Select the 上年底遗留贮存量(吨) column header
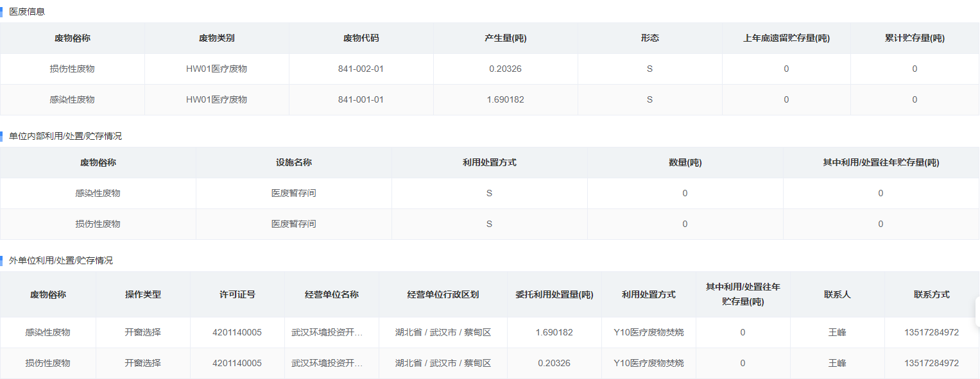The image size is (980, 379). pos(786,38)
